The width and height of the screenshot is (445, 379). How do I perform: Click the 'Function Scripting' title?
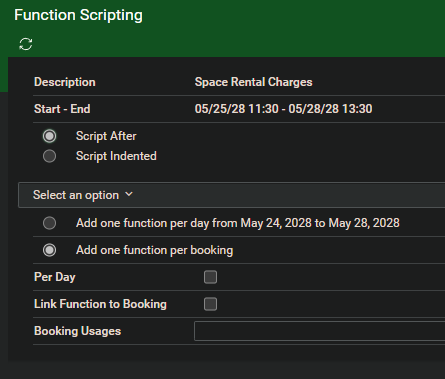[x=78, y=15]
